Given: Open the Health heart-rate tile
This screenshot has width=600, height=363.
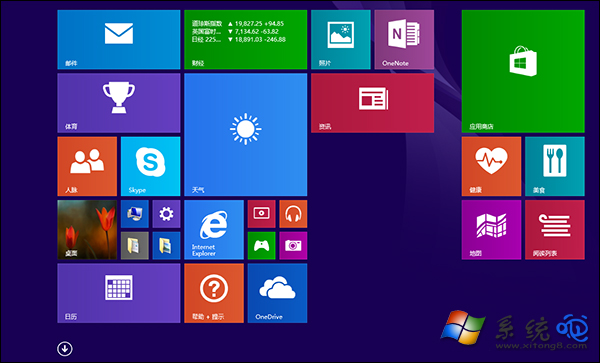Looking at the screenshot, I should [491, 166].
